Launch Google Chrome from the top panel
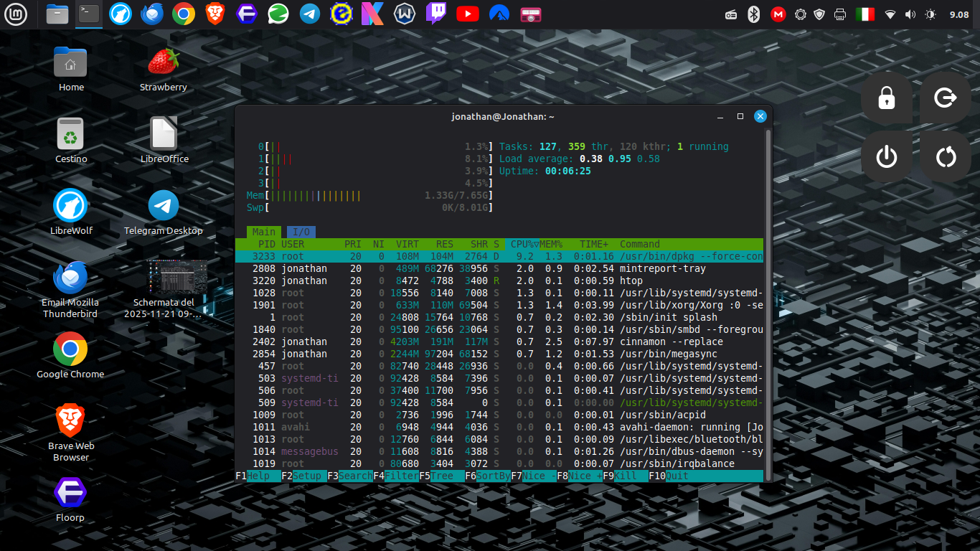The image size is (980, 551). pyautogui.click(x=184, y=14)
